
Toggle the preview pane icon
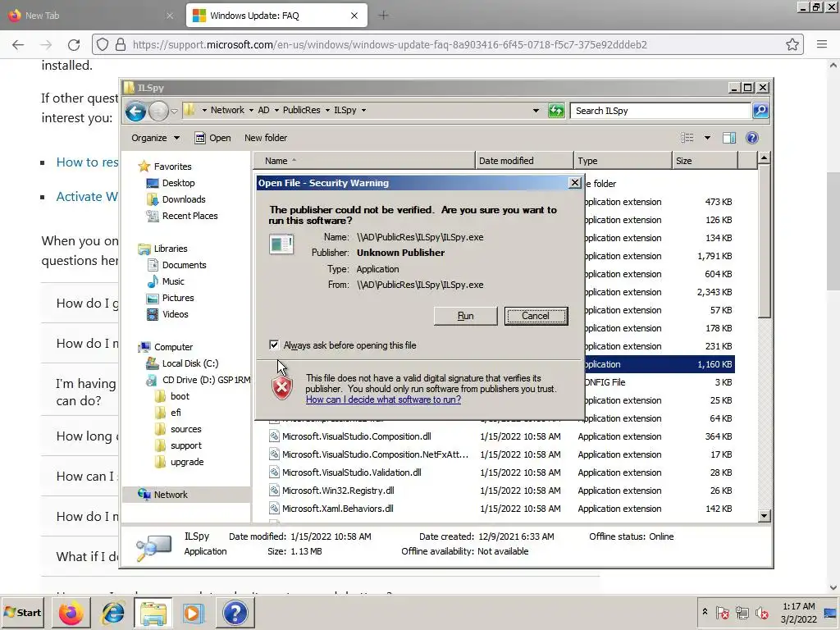click(x=729, y=138)
